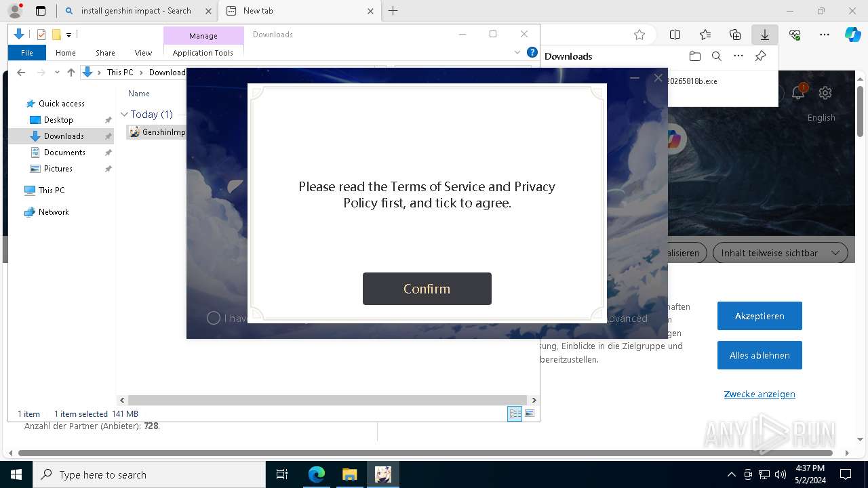
Task: Open Task View on the taskbar
Action: [x=282, y=474]
